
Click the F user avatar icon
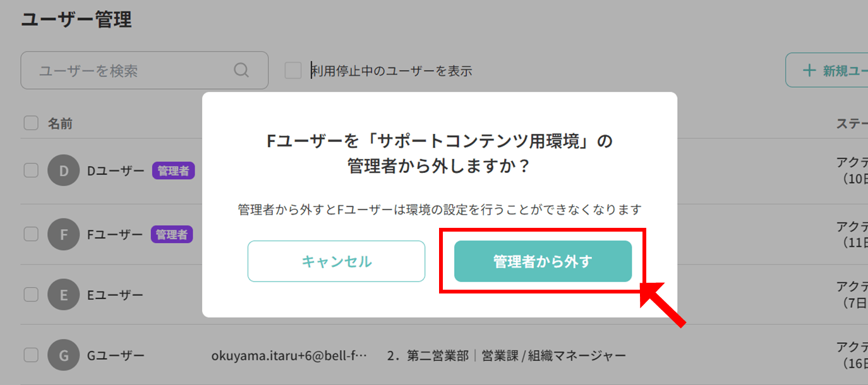(x=64, y=235)
